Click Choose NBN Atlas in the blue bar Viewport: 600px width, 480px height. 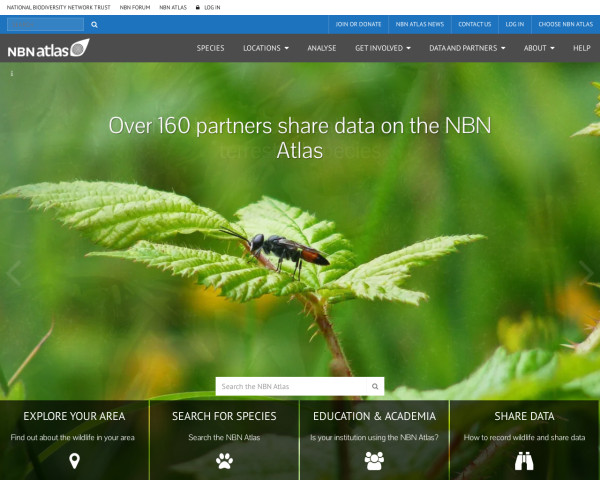(x=565, y=24)
